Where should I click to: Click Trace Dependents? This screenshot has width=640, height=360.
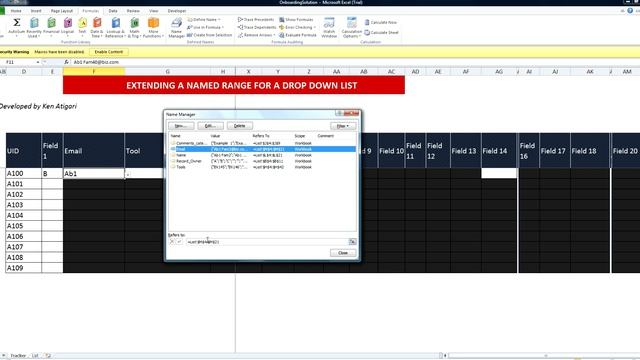pyautogui.click(x=257, y=27)
